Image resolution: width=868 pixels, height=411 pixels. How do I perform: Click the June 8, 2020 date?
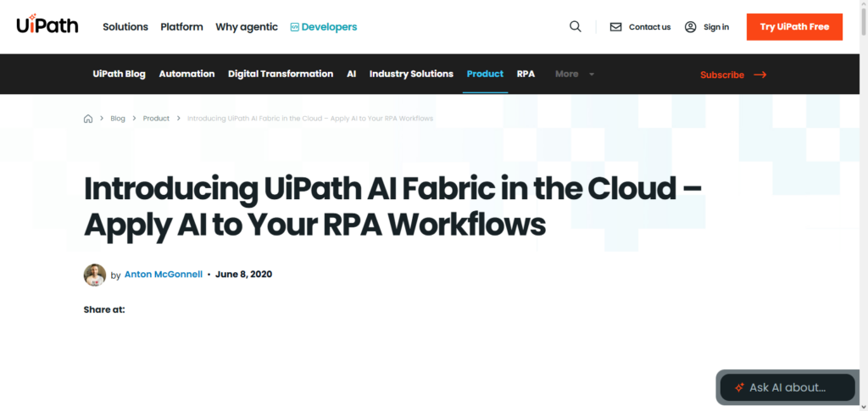pyautogui.click(x=243, y=275)
